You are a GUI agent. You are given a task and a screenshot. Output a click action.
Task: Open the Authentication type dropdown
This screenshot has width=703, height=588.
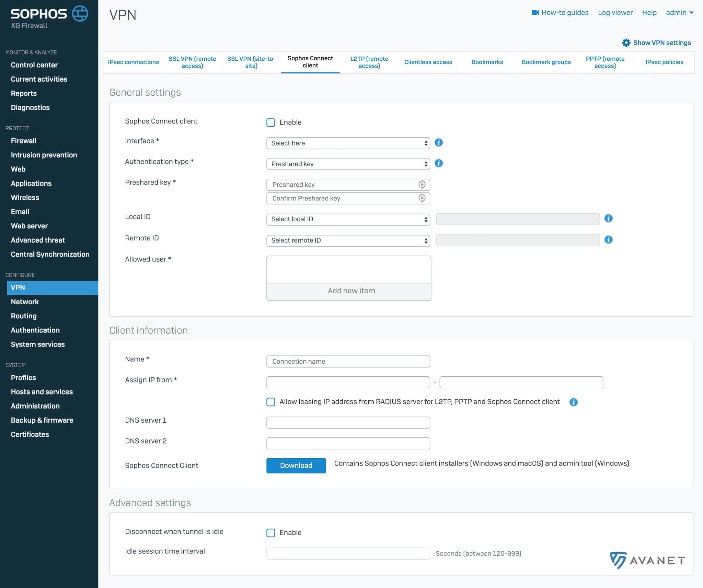click(348, 164)
